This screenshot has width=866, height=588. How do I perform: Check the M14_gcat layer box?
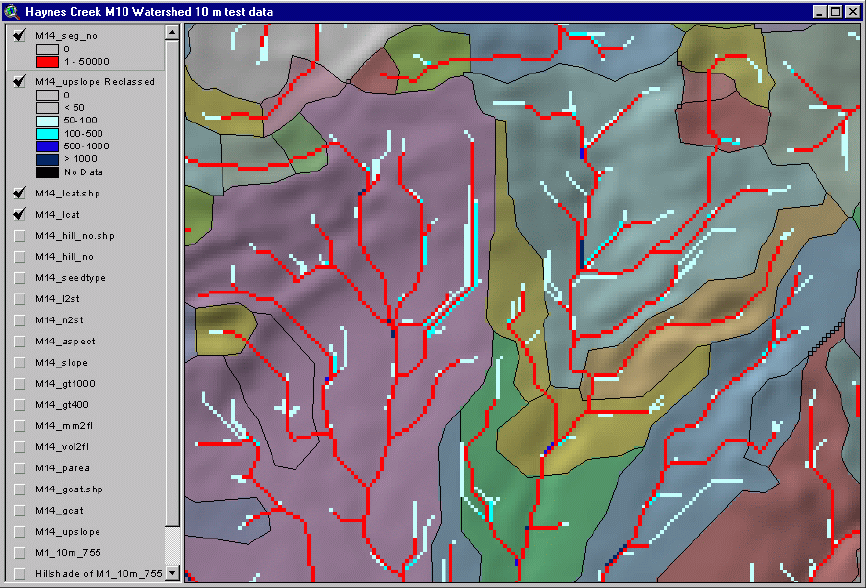(20, 511)
